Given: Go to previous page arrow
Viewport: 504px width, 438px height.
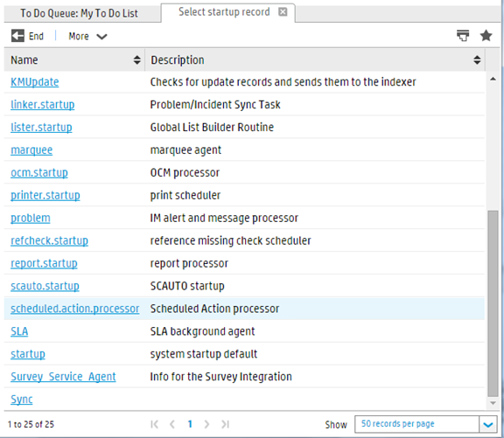Looking at the screenshot, I should click(x=172, y=424).
